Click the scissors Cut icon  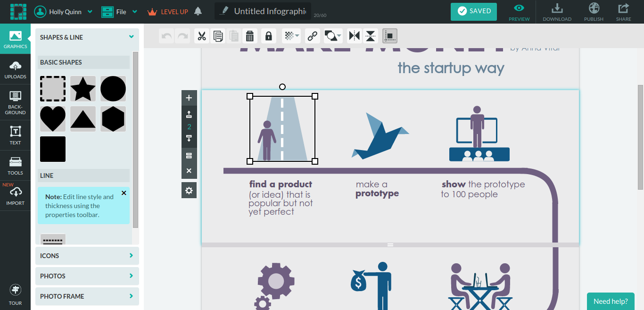202,36
